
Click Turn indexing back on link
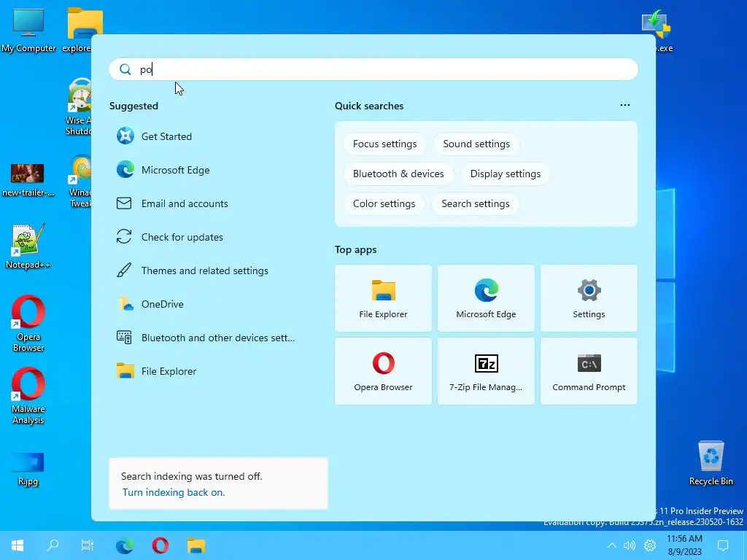pyautogui.click(x=174, y=492)
